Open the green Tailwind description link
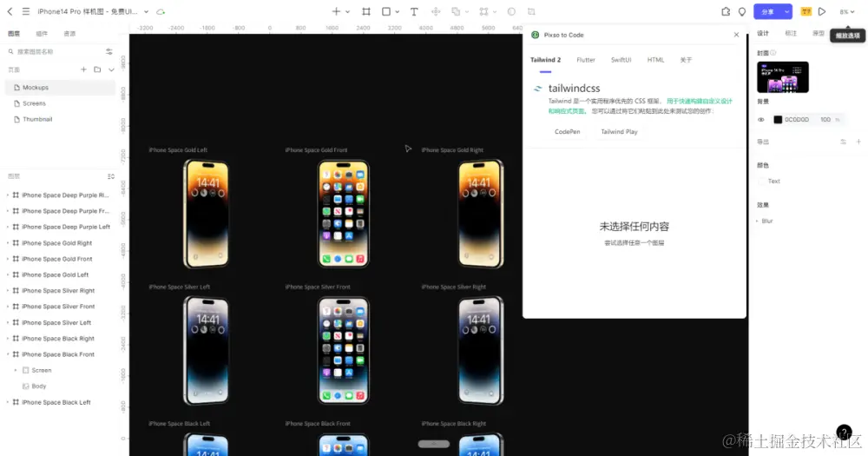 pyautogui.click(x=699, y=102)
